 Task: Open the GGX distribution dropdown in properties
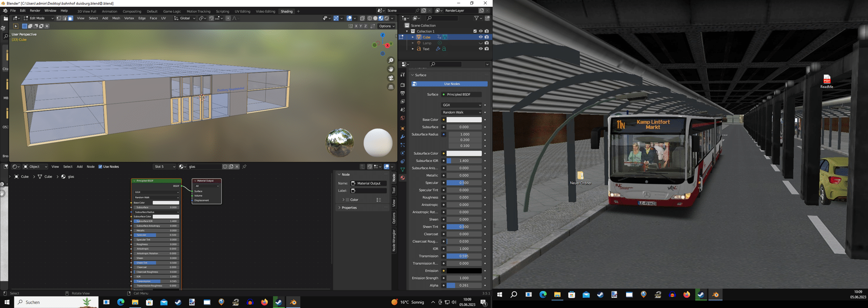462,105
